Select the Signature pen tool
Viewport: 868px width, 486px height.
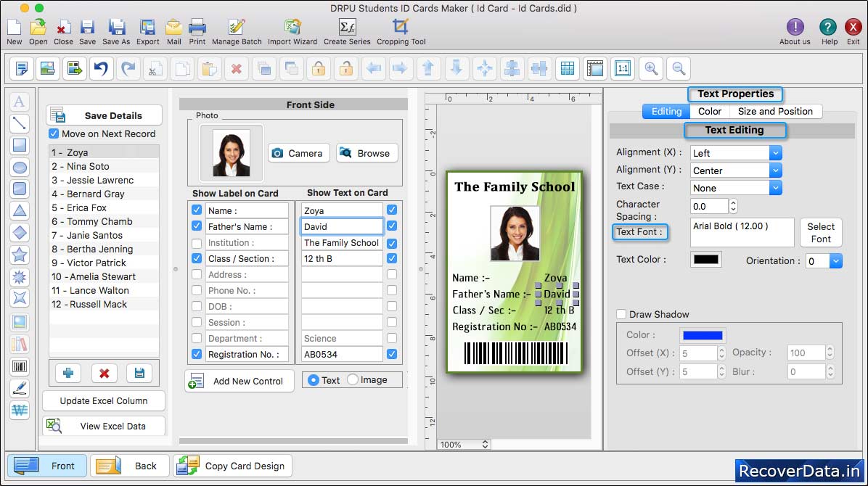(20, 388)
